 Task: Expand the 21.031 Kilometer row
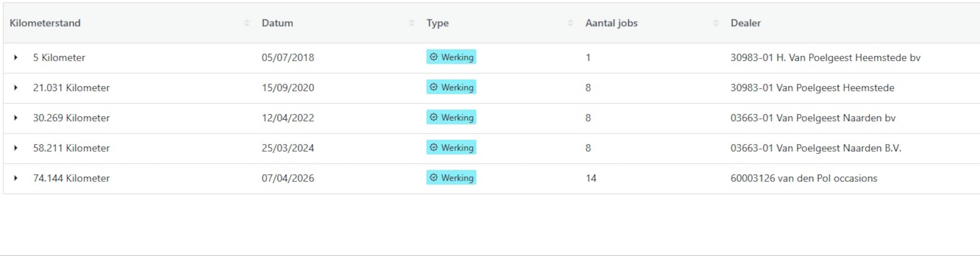click(16, 87)
